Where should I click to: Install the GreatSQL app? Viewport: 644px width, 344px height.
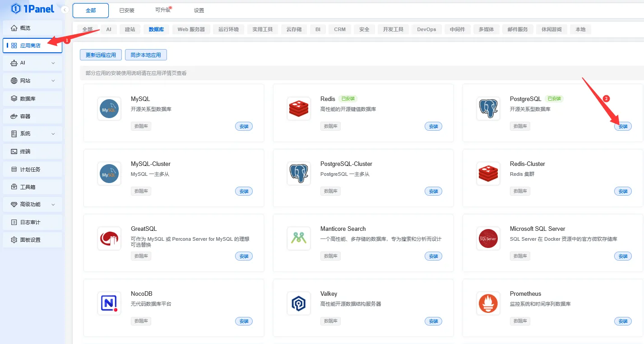[244, 256]
